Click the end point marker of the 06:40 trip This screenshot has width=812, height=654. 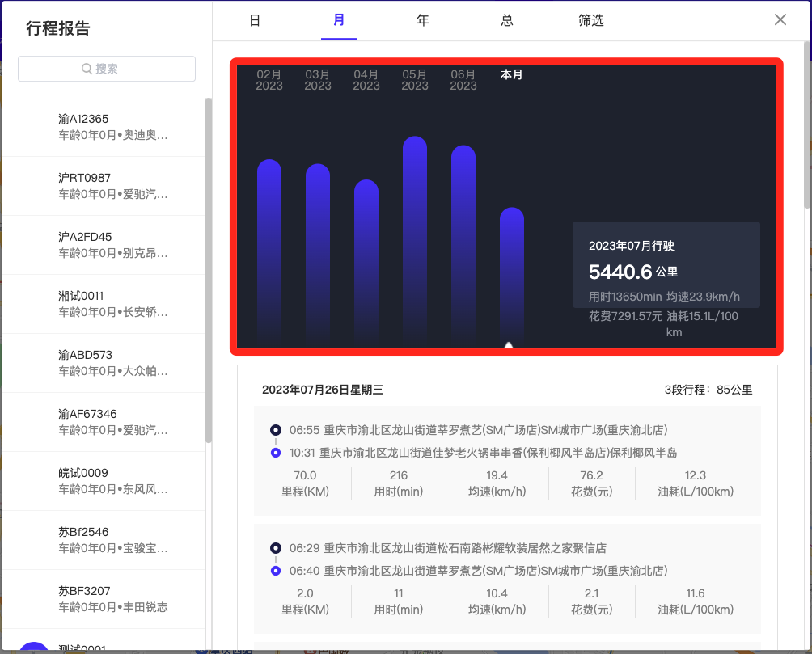276,571
